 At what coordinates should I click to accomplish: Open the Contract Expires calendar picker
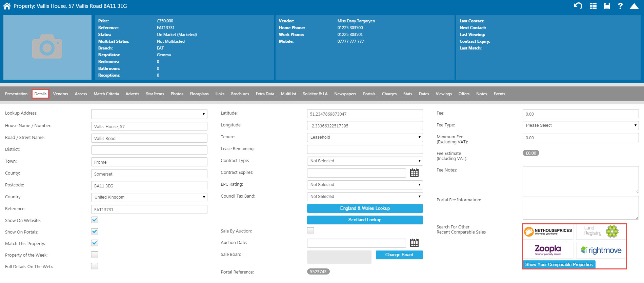coord(414,173)
